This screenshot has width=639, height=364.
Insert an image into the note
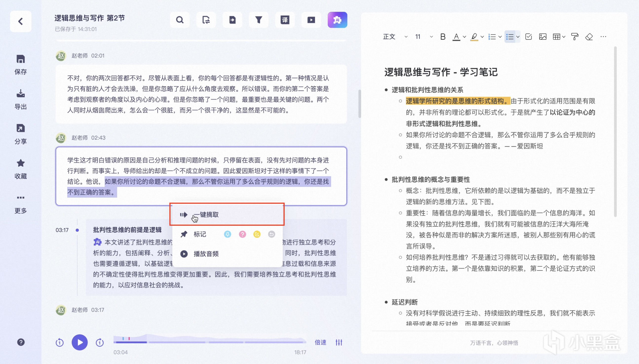point(543,37)
